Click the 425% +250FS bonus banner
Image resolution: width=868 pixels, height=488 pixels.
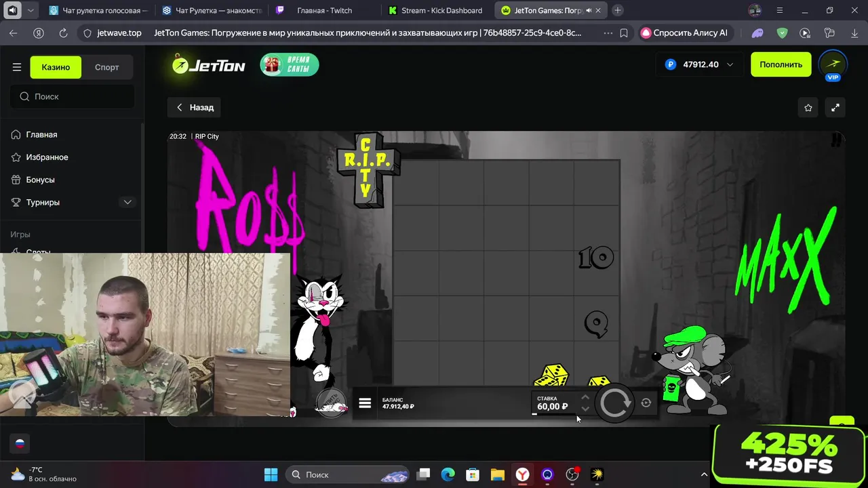coord(789,454)
